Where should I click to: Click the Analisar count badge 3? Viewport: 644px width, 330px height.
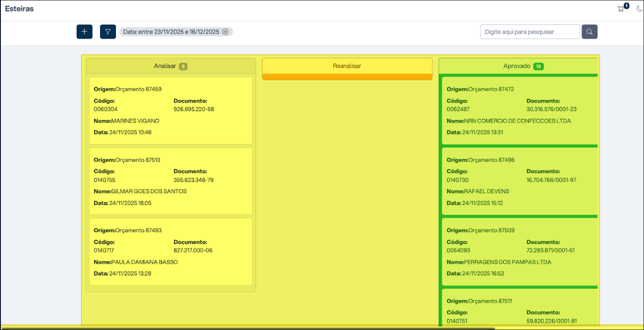183,66
